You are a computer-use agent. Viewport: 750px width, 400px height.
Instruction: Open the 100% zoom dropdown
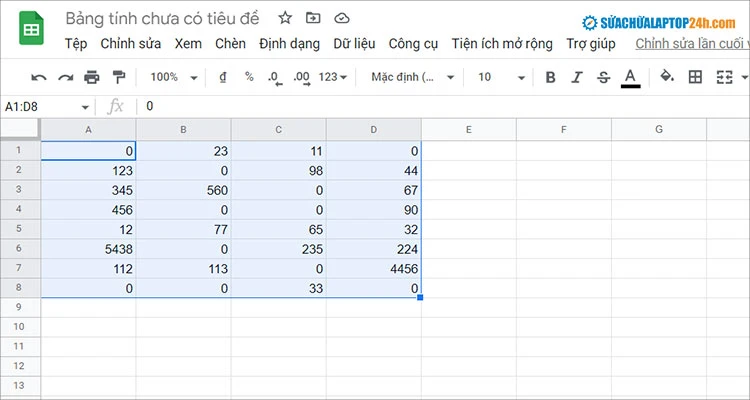[x=174, y=77]
